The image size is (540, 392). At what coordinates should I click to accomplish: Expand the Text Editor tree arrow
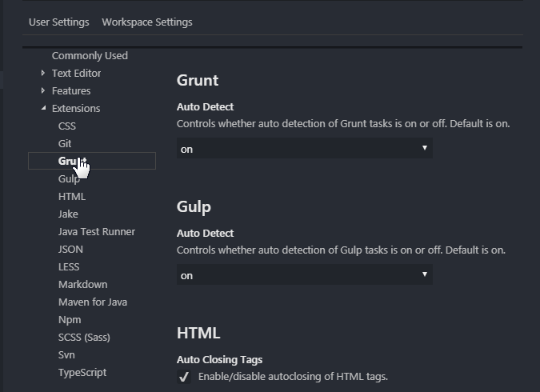pyautogui.click(x=43, y=73)
